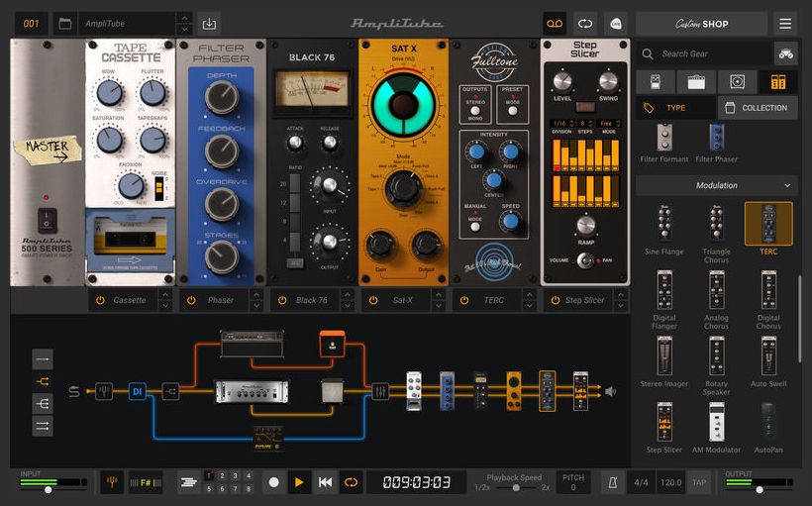Flip the 500 Series master power switch
The height and width of the screenshot is (506, 812).
[x=47, y=220]
